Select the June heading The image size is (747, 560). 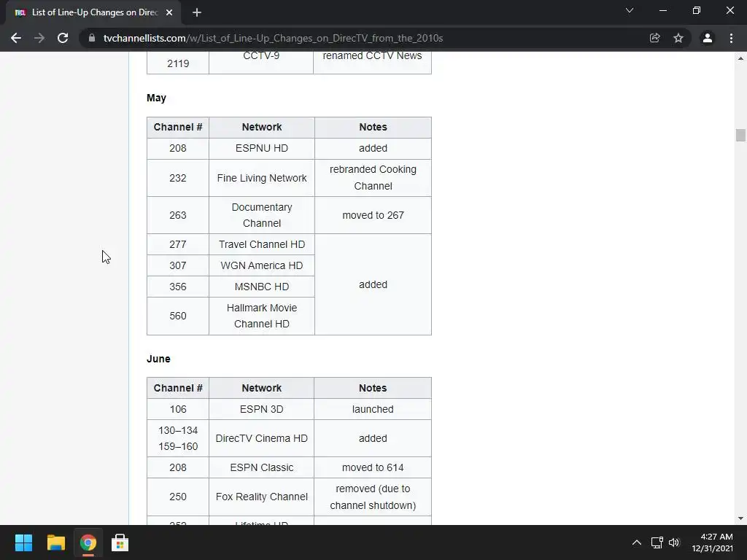[x=158, y=359]
